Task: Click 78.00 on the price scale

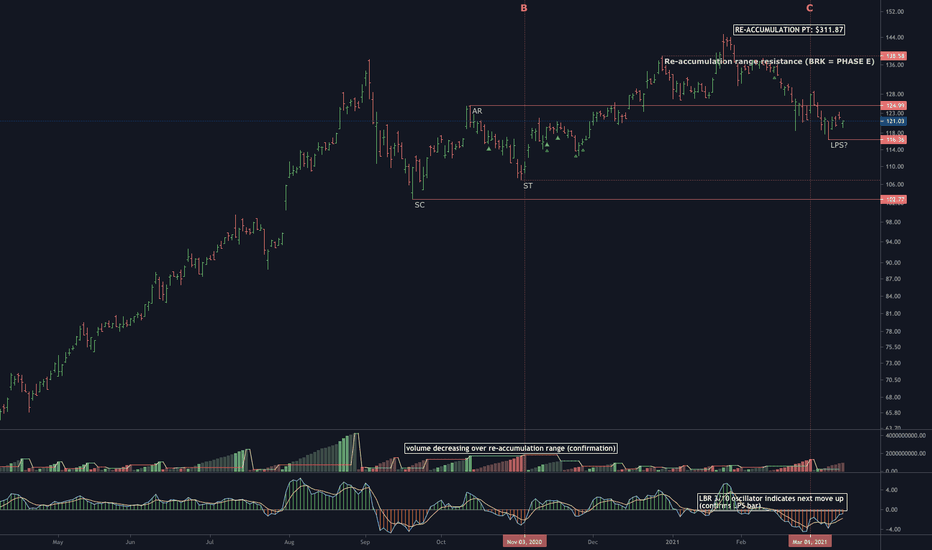Action: click(893, 332)
